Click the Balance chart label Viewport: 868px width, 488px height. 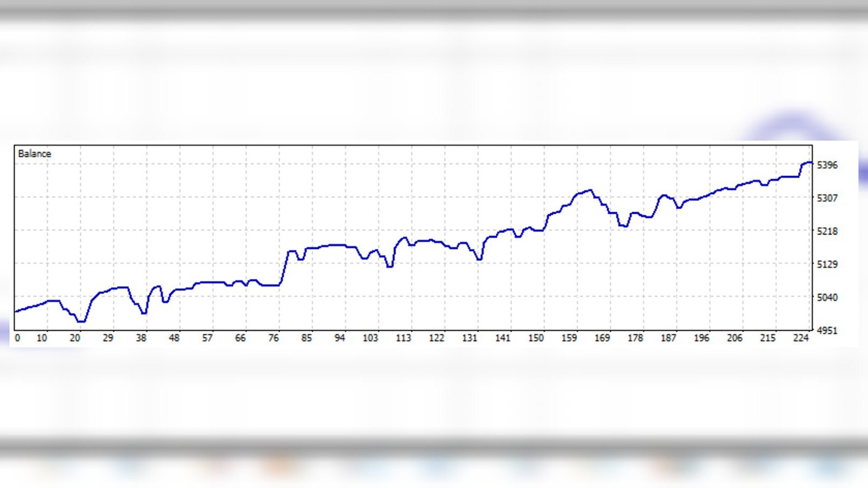point(34,154)
